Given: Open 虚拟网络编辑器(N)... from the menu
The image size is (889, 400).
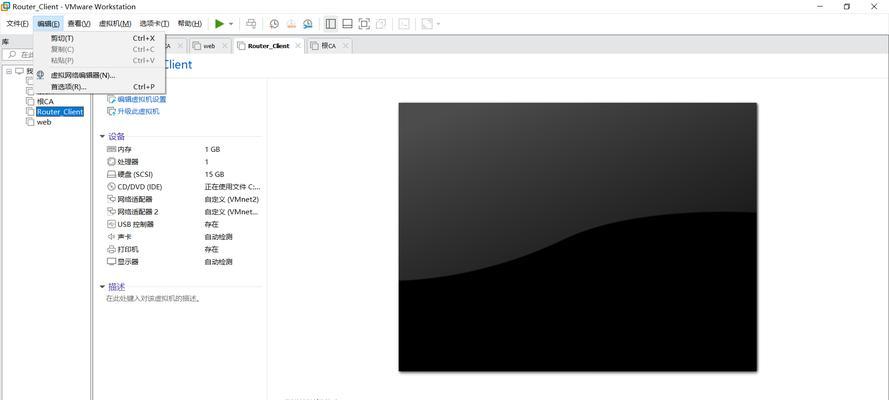Looking at the screenshot, I should click(100, 75).
